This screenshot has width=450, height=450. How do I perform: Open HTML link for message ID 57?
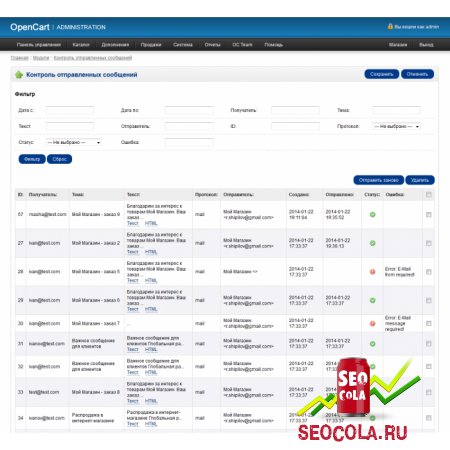click(x=151, y=223)
